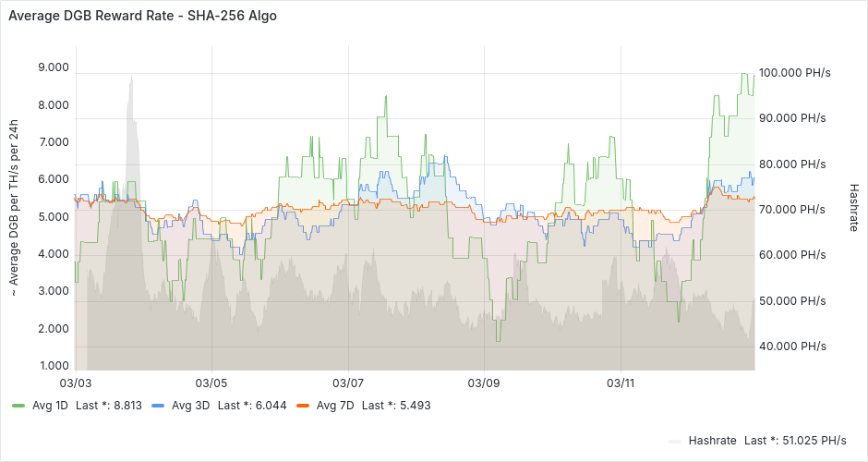The width and height of the screenshot is (868, 462).
Task: Isolate the Hashrate series via its legend label
Action: (x=711, y=441)
